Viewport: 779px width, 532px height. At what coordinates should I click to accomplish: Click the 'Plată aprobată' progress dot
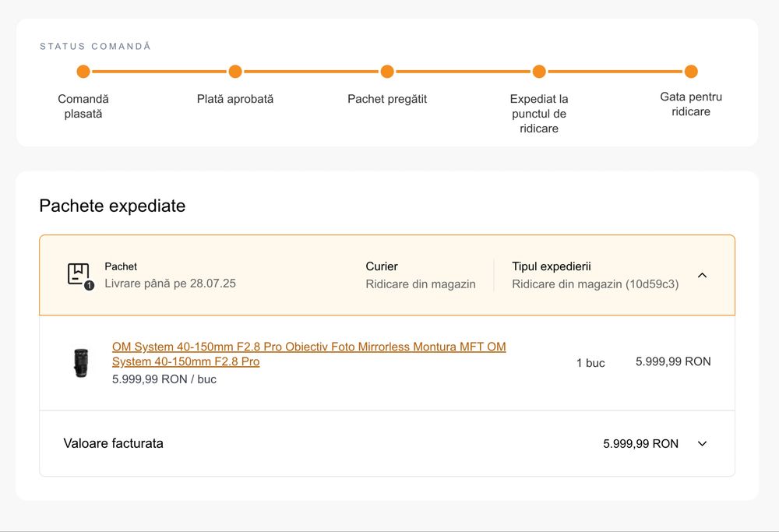[x=235, y=72]
